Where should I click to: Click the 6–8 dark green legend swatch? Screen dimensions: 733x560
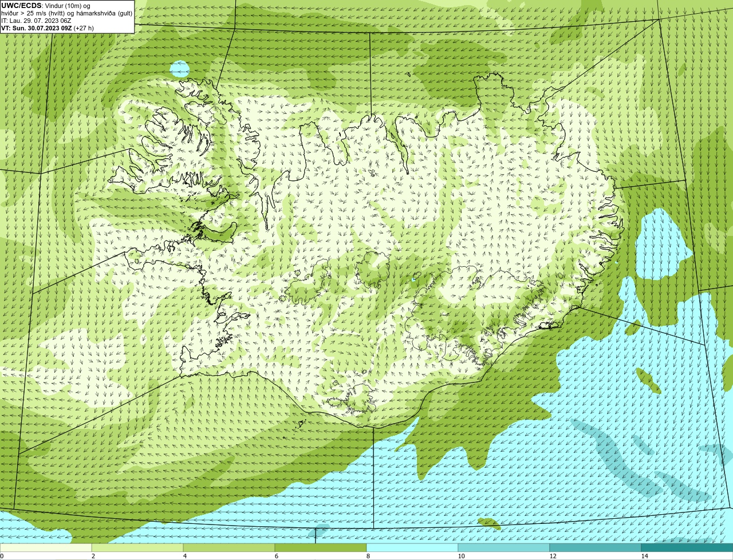coord(321,548)
